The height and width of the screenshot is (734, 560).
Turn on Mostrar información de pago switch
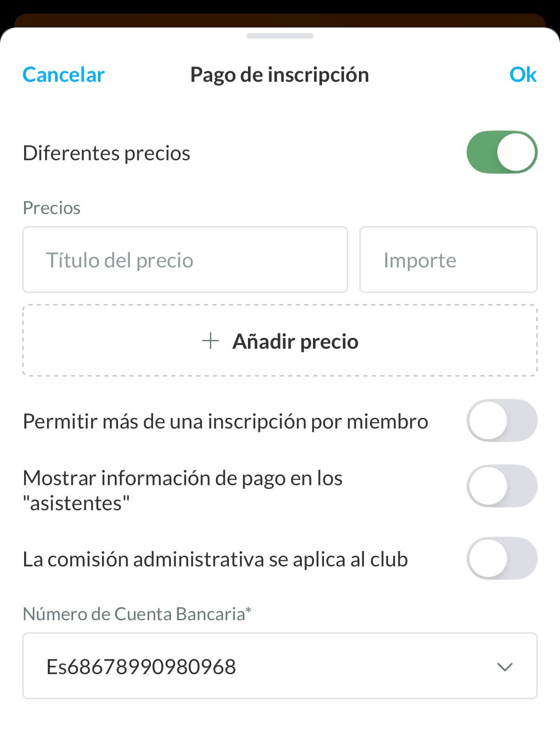point(501,486)
